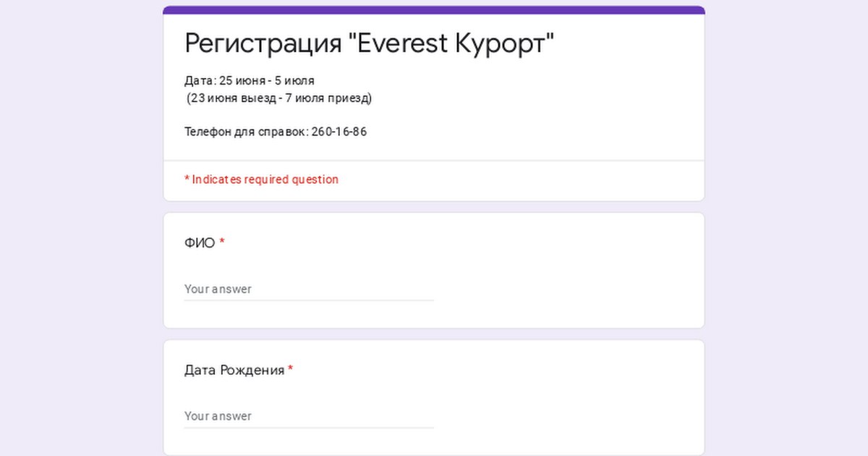
Task: Select the Дата: 25 июня - 5 июля line
Action: [250, 80]
